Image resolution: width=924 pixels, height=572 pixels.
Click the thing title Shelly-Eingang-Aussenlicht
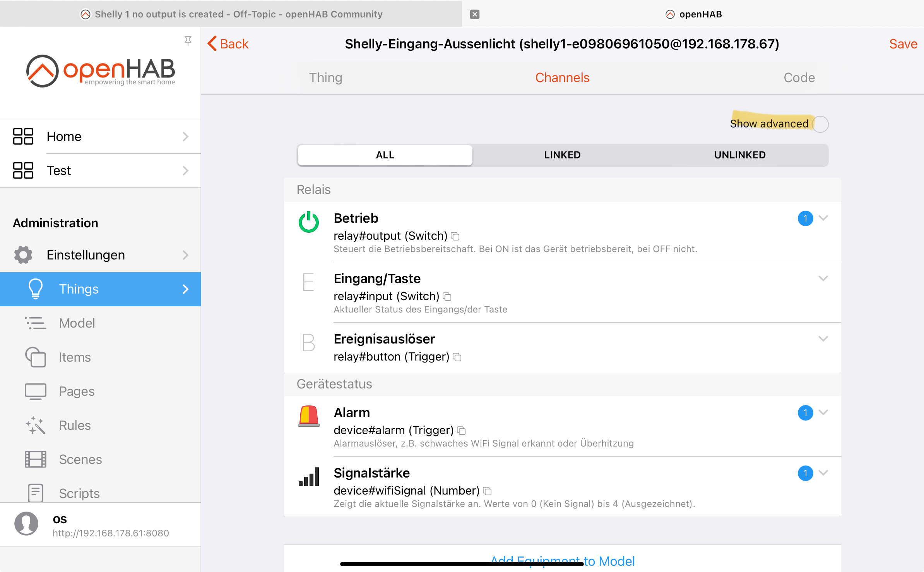coord(562,44)
